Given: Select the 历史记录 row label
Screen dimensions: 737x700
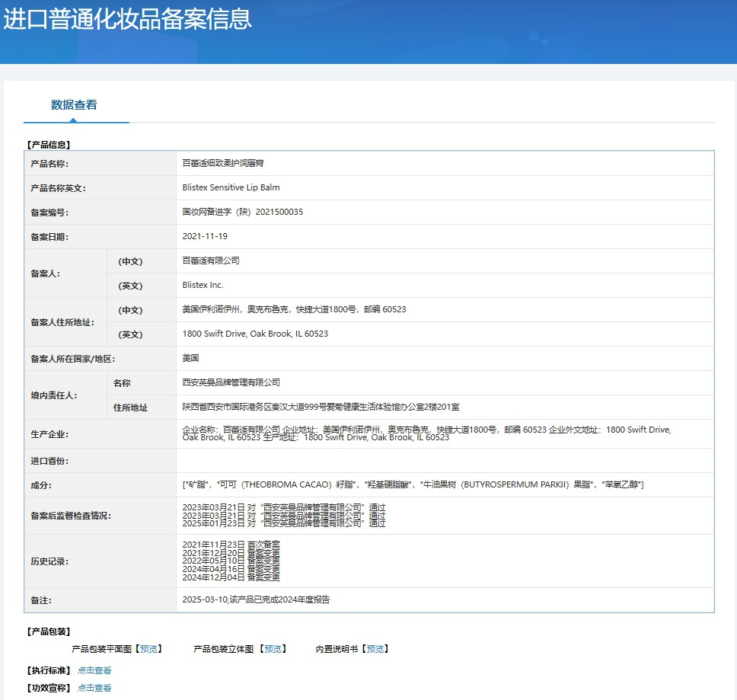Looking at the screenshot, I should [49, 561].
